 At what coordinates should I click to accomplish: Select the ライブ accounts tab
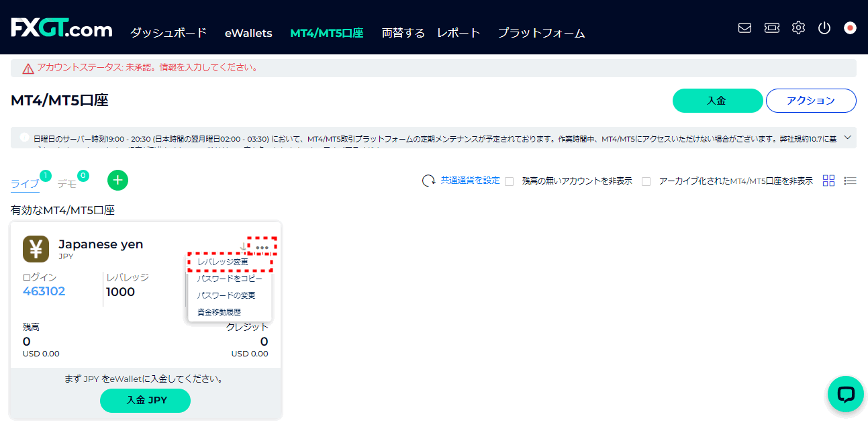pos(25,183)
